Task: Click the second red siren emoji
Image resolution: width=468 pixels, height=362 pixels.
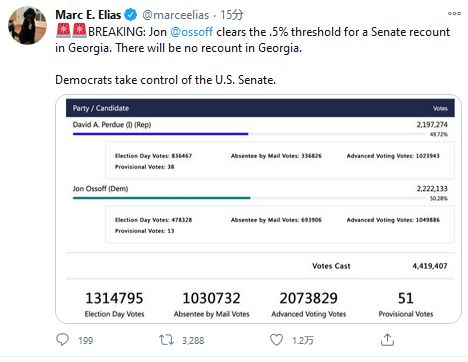Action: pos(79,31)
